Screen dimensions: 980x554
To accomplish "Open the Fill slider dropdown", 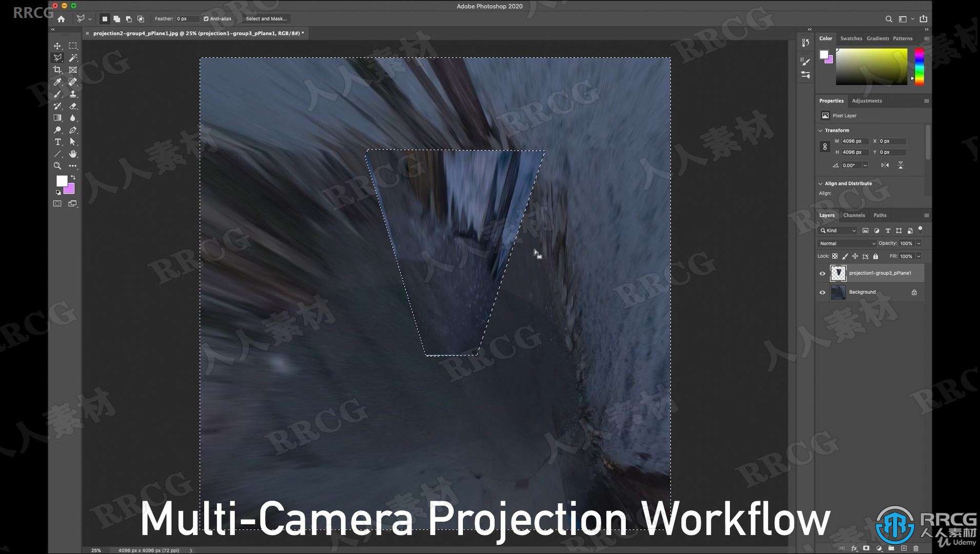I will pyautogui.click(x=918, y=256).
